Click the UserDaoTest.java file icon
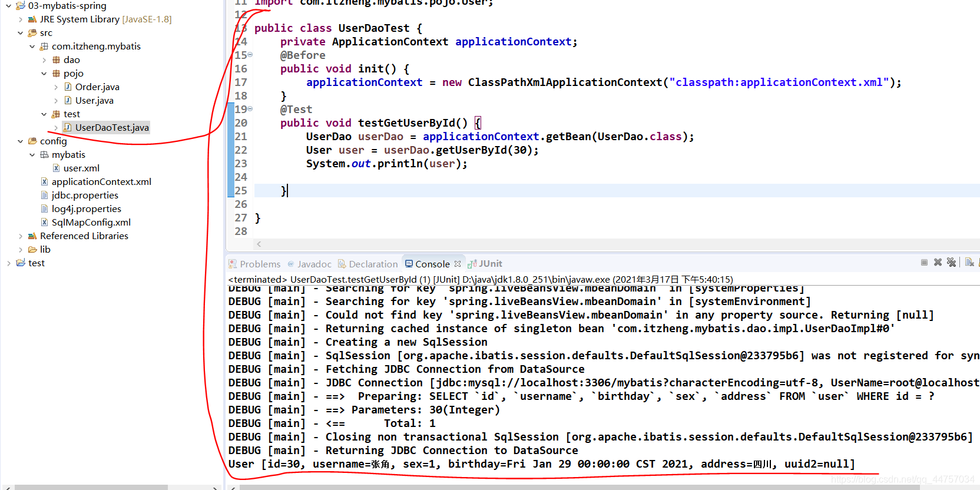 coord(68,127)
